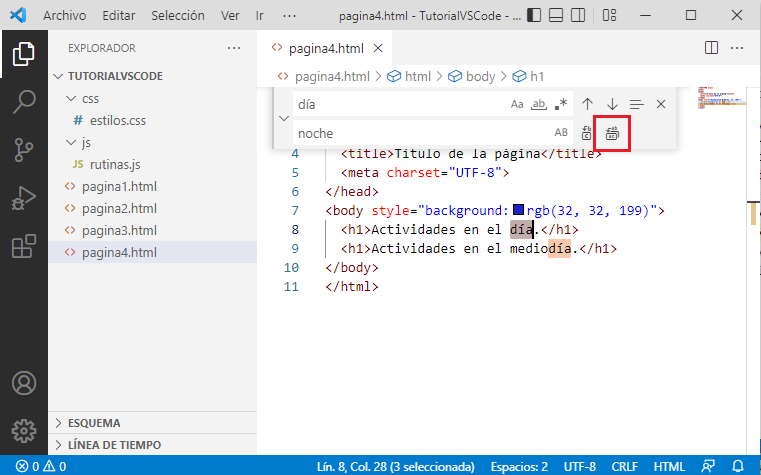Screen dimensions: 761x475
Task: Change encoding via UTF-8 status item
Action: [x=579, y=466]
